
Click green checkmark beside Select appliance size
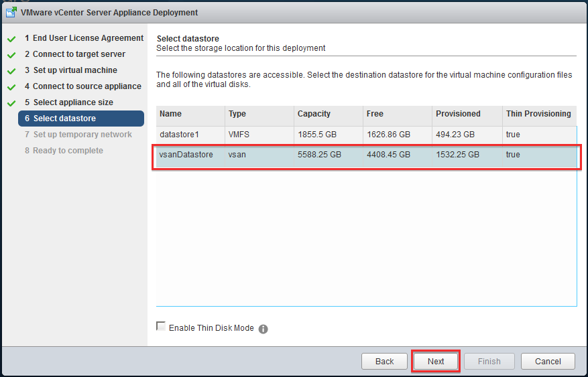tap(11, 103)
